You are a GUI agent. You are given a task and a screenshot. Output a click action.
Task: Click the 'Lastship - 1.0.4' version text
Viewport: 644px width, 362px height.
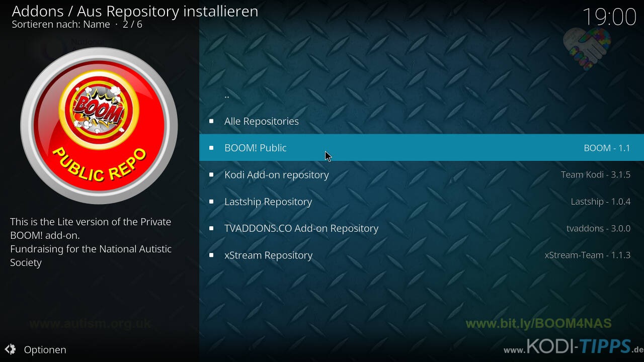click(x=600, y=201)
